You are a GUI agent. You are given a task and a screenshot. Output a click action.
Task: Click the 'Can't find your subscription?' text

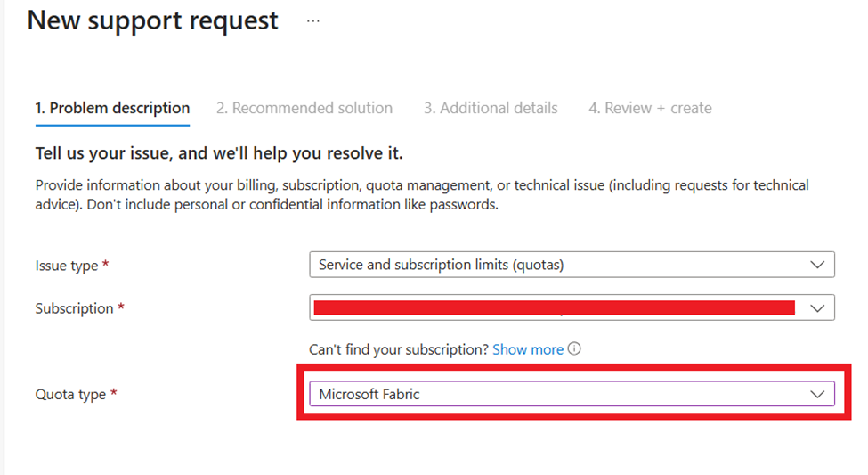399,349
